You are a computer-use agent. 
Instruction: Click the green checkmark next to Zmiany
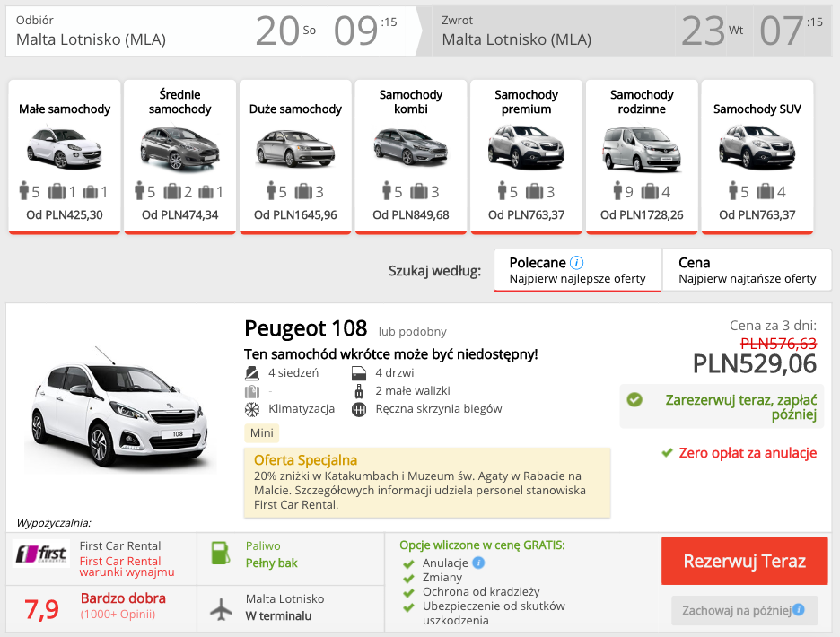point(408,578)
